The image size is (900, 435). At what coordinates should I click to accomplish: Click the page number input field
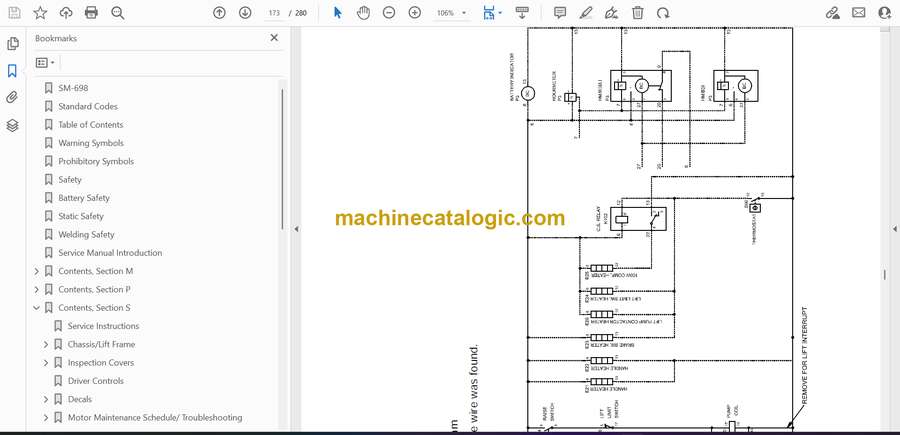(x=273, y=13)
